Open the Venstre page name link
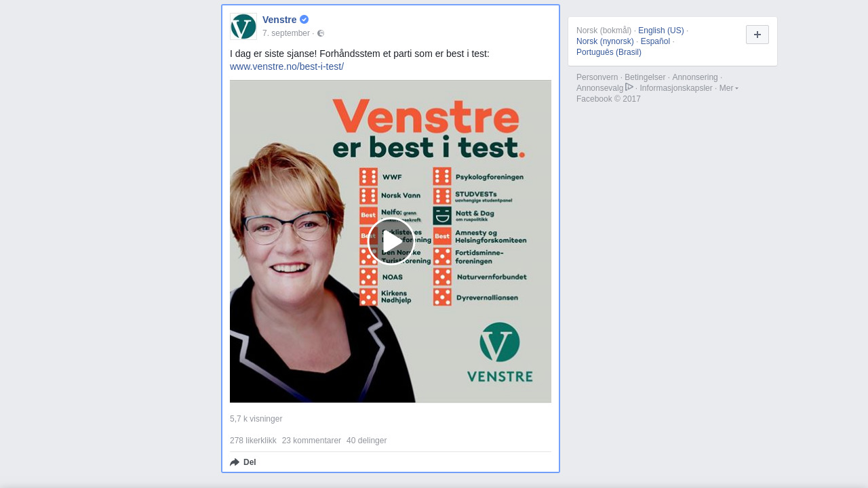868x488 pixels. coord(279,20)
